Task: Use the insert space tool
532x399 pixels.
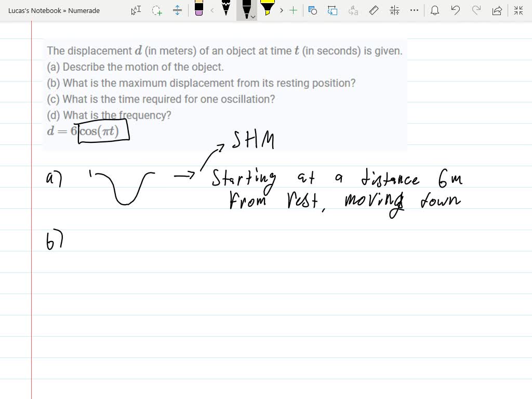Action: click(x=177, y=10)
